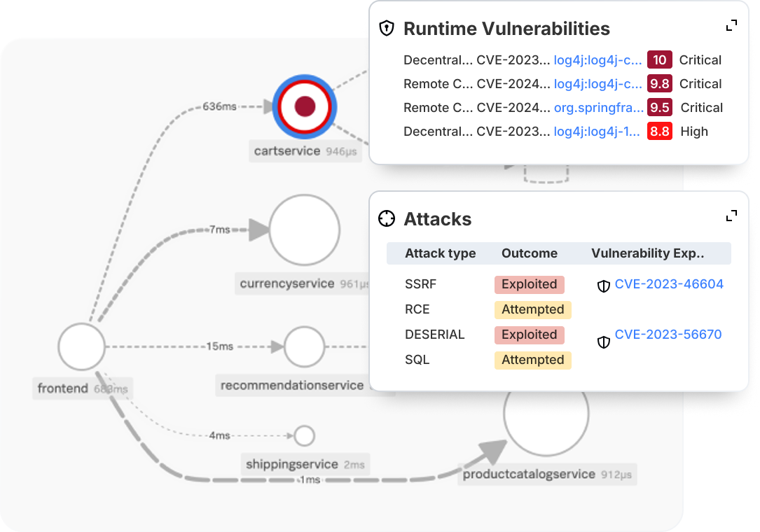Viewport: 760px width, 532px height.
Task: Click the shield icon beside Runtime Vulnerabilities
Action: (x=386, y=28)
